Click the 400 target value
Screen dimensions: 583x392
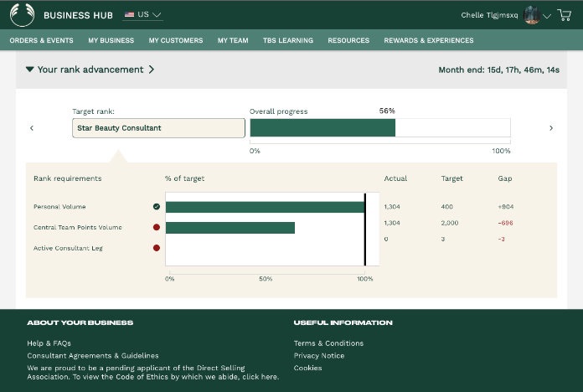(x=447, y=207)
